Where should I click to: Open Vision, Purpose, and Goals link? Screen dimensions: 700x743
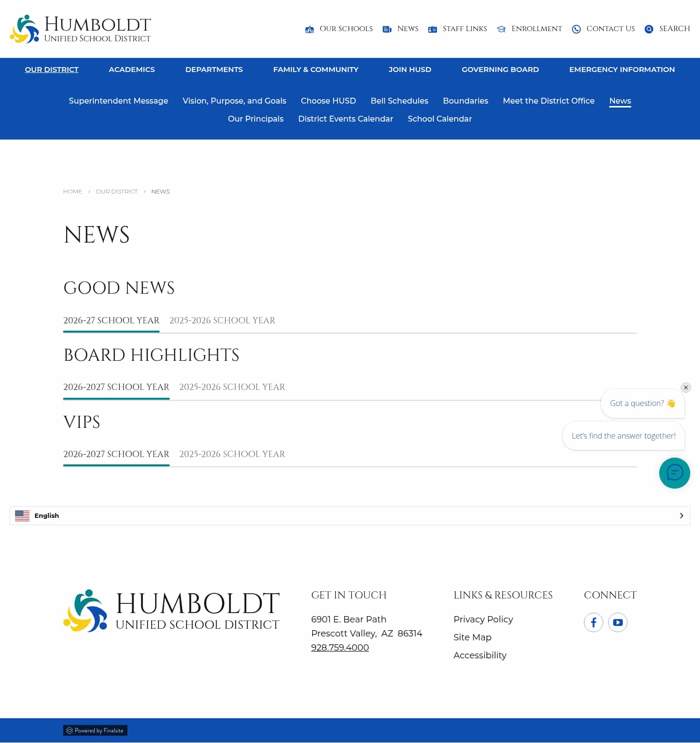(x=234, y=101)
